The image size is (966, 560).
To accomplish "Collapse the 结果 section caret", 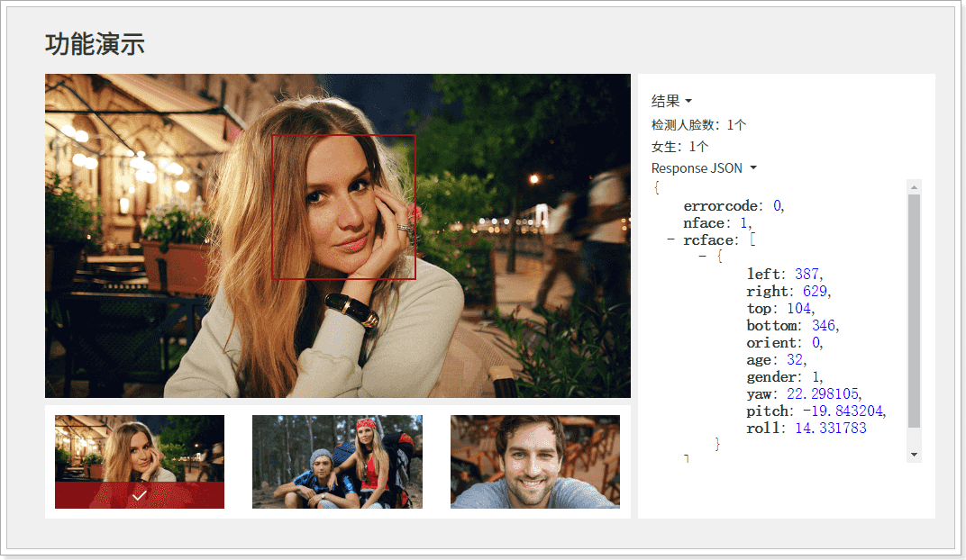I will 688,102.
